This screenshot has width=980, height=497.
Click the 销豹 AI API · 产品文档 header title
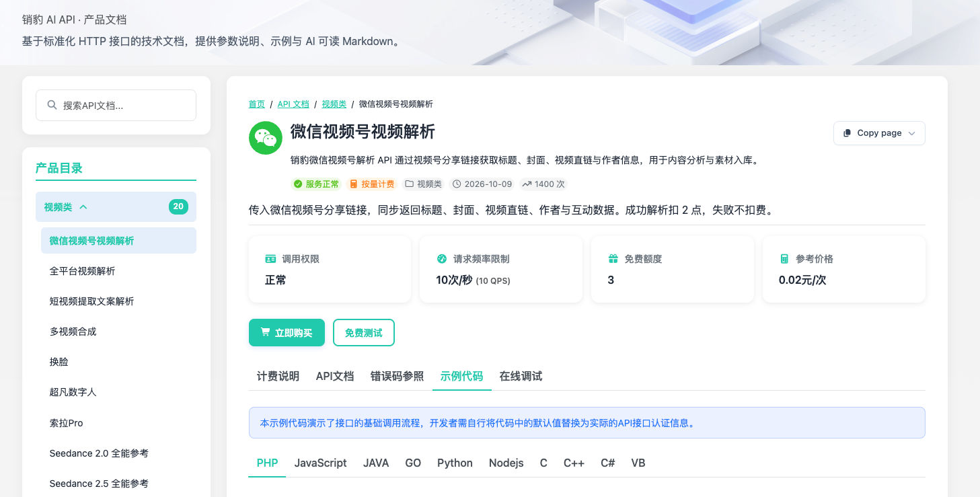74,20
